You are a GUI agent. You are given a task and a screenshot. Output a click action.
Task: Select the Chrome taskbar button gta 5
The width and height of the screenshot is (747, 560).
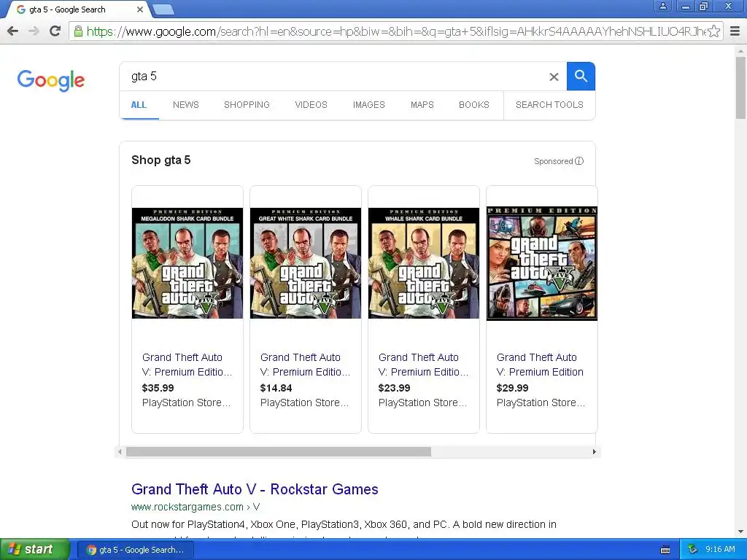pyautogui.click(x=136, y=550)
